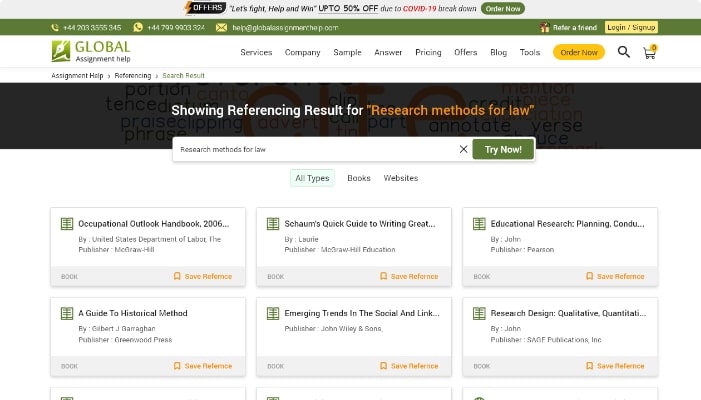Viewport: 701px width, 400px height.
Task: Click Order Now in the top offer banner
Action: pyautogui.click(x=503, y=8)
